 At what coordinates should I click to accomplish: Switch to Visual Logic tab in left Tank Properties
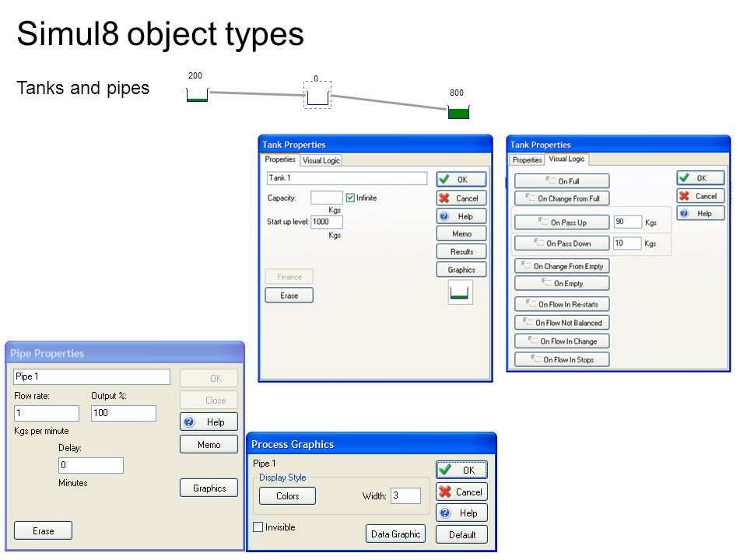click(321, 160)
